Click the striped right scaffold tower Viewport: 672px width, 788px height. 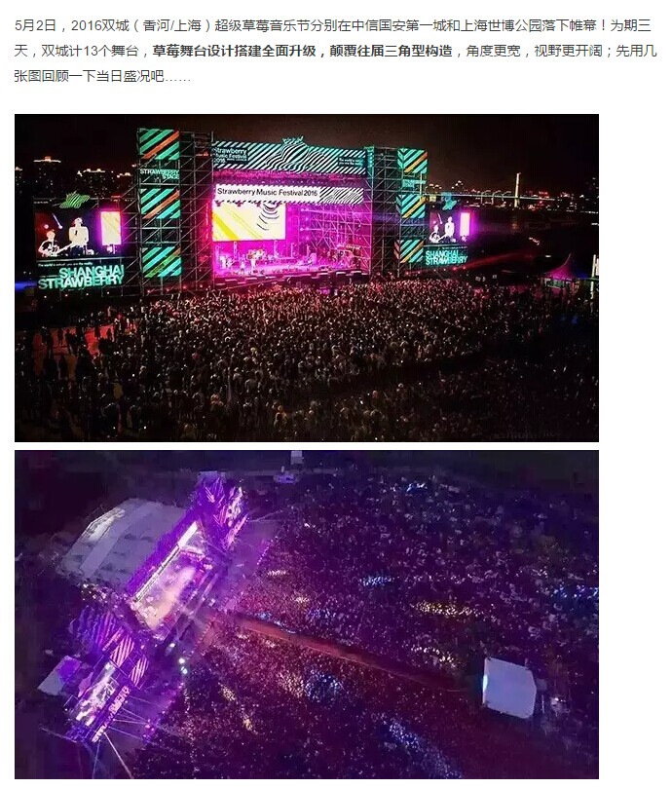pyautogui.click(x=412, y=206)
